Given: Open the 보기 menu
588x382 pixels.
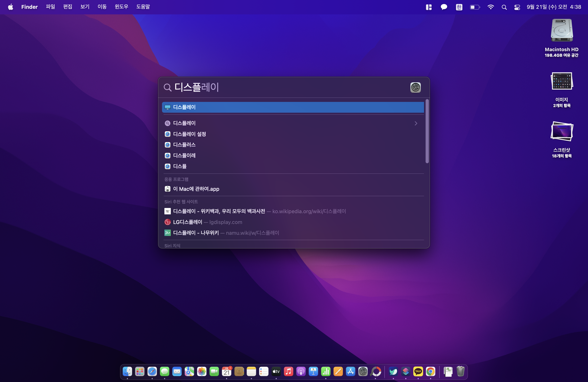Looking at the screenshot, I should click(x=85, y=7).
